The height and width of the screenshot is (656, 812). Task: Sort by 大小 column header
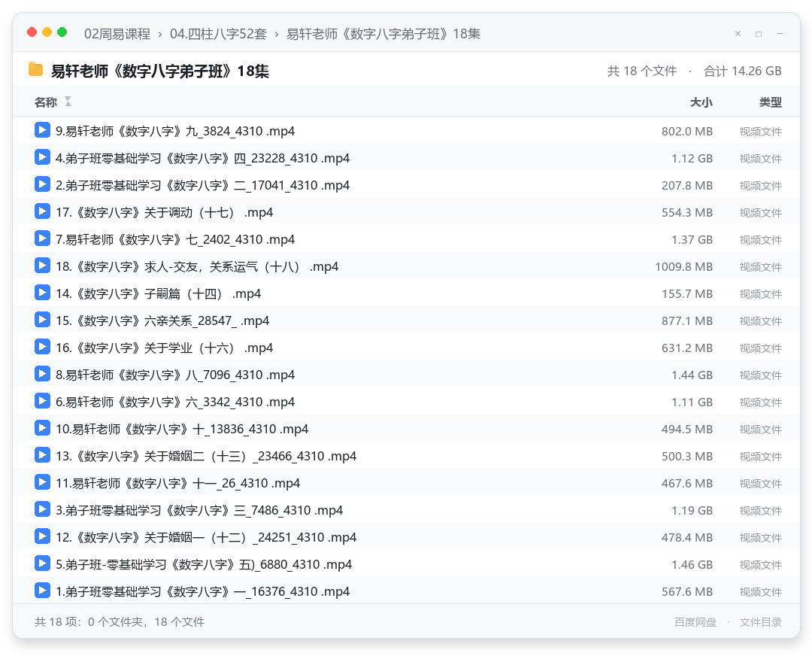pos(701,102)
